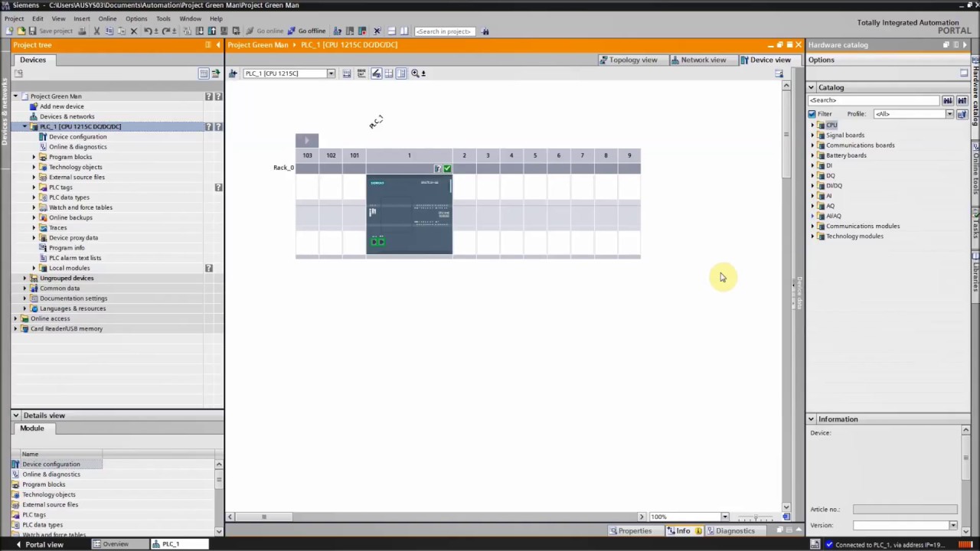Collapse the Details view panel
This screenshot has width=980, height=551.
(x=15, y=416)
